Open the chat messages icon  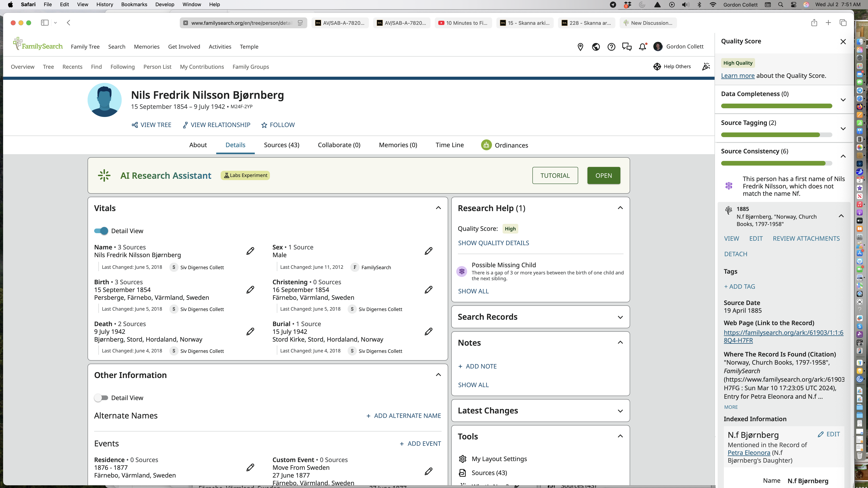point(627,47)
